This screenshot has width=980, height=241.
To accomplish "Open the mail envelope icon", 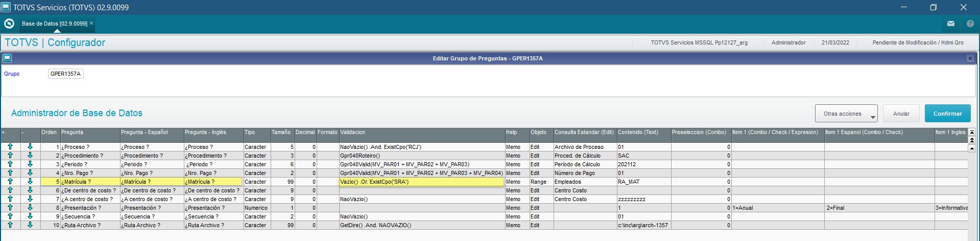I will coord(951,24).
